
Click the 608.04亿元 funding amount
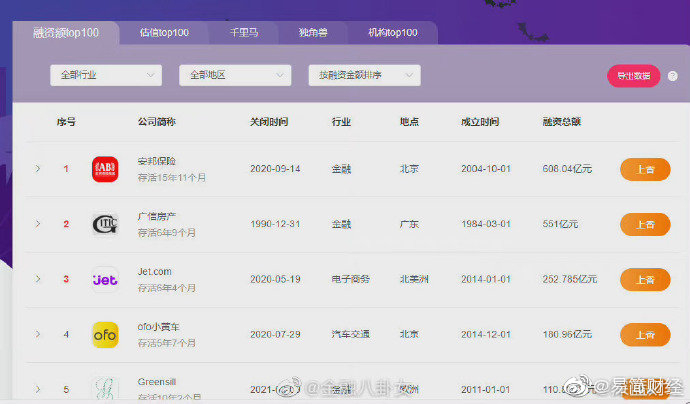(x=567, y=169)
